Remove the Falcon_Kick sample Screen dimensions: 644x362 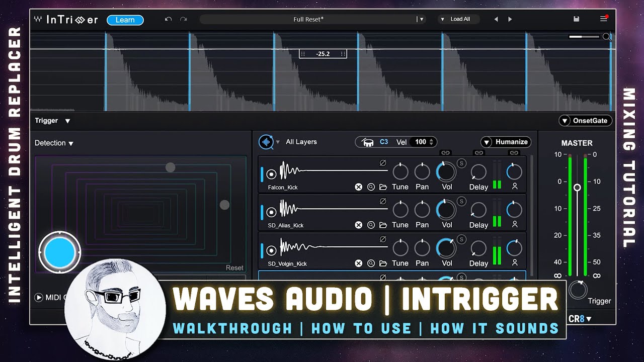tap(359, 187)
